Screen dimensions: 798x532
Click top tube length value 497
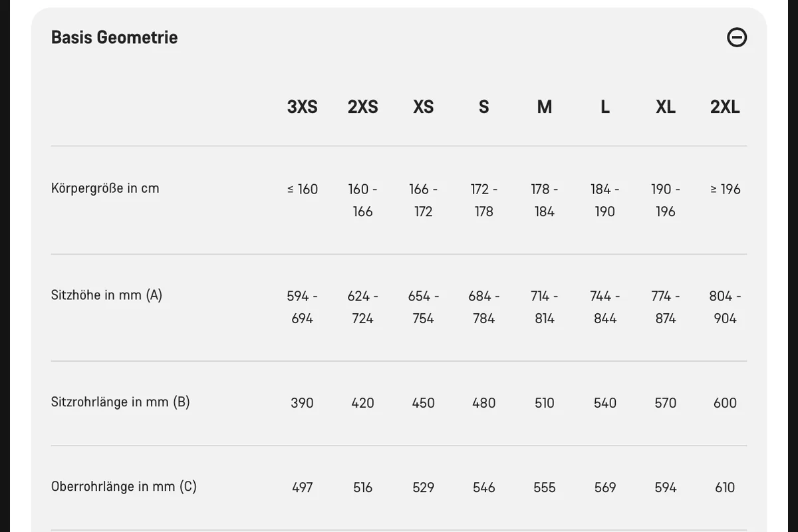[x=302, y=487]
